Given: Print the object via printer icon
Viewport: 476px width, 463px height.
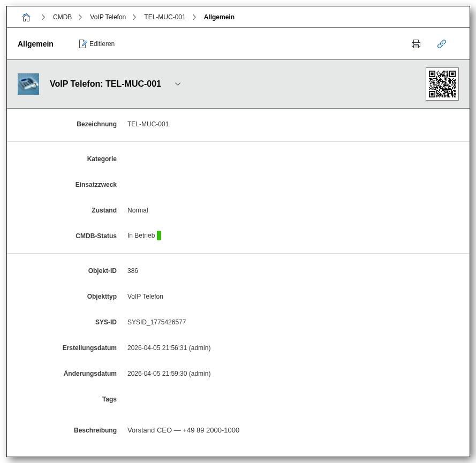Looking at the screenshot, I should (x=416, y=44).
